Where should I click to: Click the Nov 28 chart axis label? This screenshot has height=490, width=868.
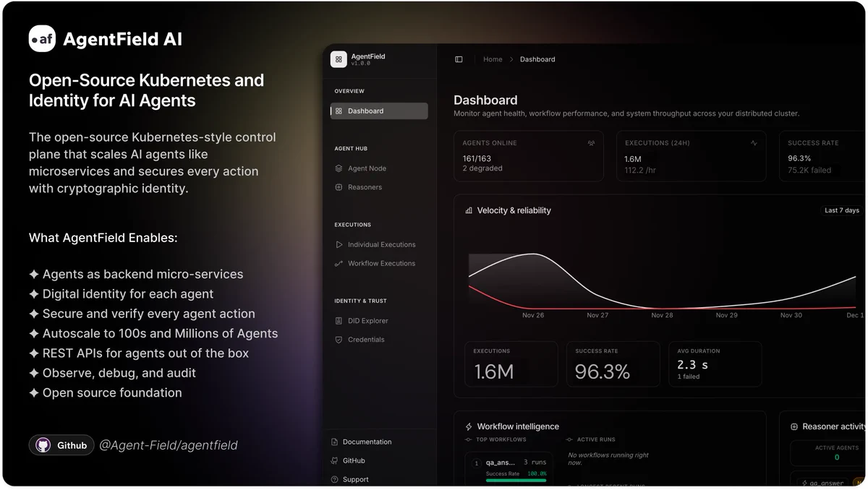(x=662, y=315)
